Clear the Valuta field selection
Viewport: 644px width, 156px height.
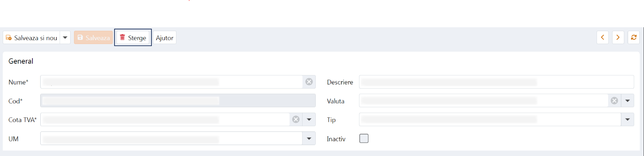614,101
